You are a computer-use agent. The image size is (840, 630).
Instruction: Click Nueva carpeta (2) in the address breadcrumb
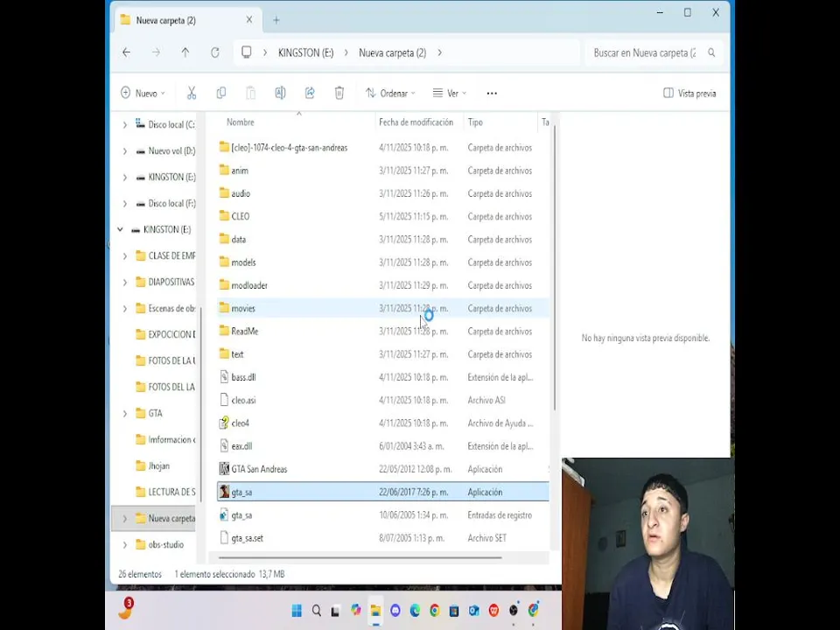click(393, 52)
